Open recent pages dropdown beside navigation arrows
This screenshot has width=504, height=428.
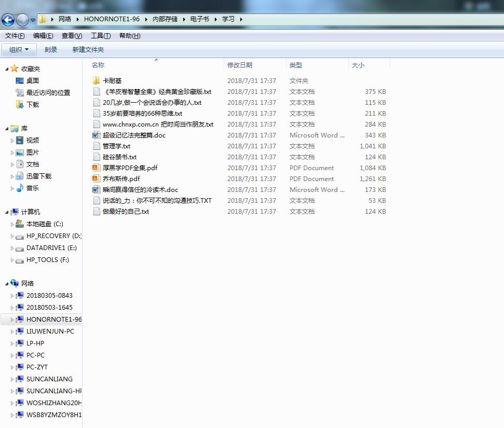(x=33, y=20)
